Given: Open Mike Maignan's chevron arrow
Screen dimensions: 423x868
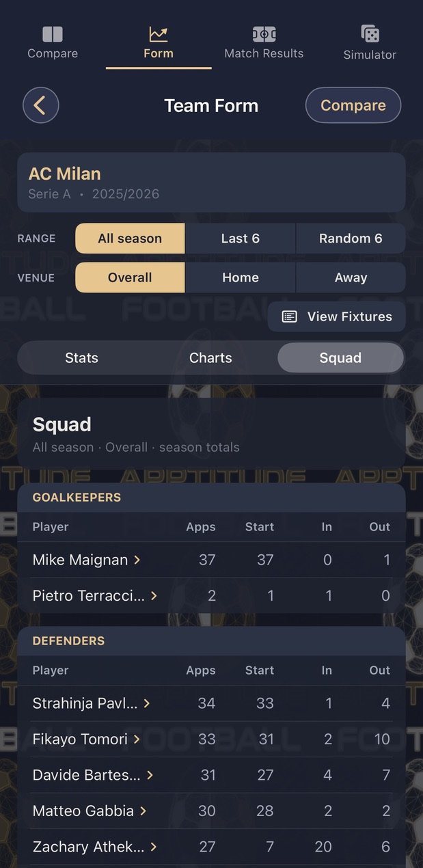Looking at the screenshot, I should 137,560.
